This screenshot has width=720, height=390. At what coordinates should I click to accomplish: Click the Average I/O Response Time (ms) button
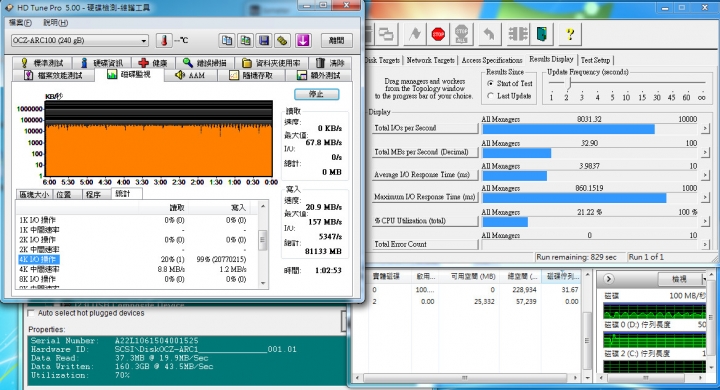tap(425, 175)
